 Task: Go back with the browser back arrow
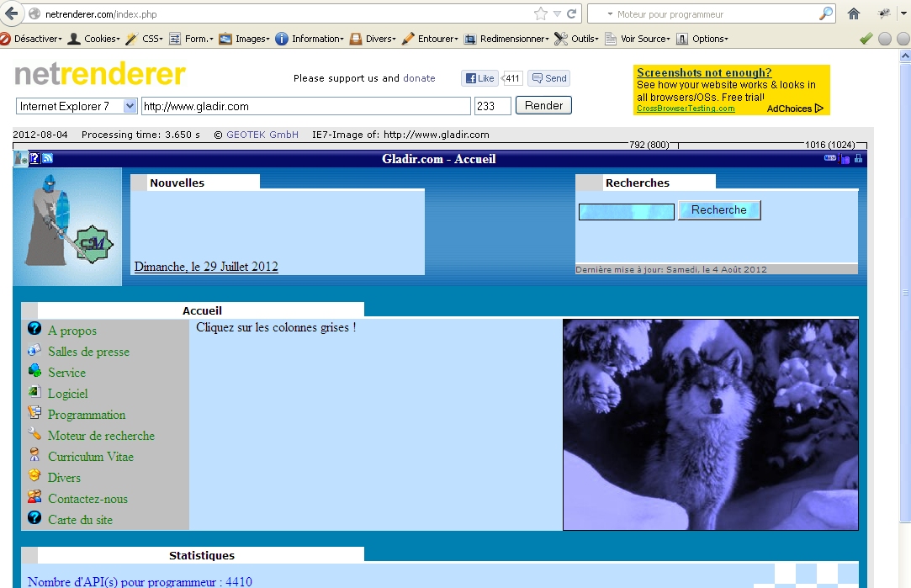tap(12, 13)
